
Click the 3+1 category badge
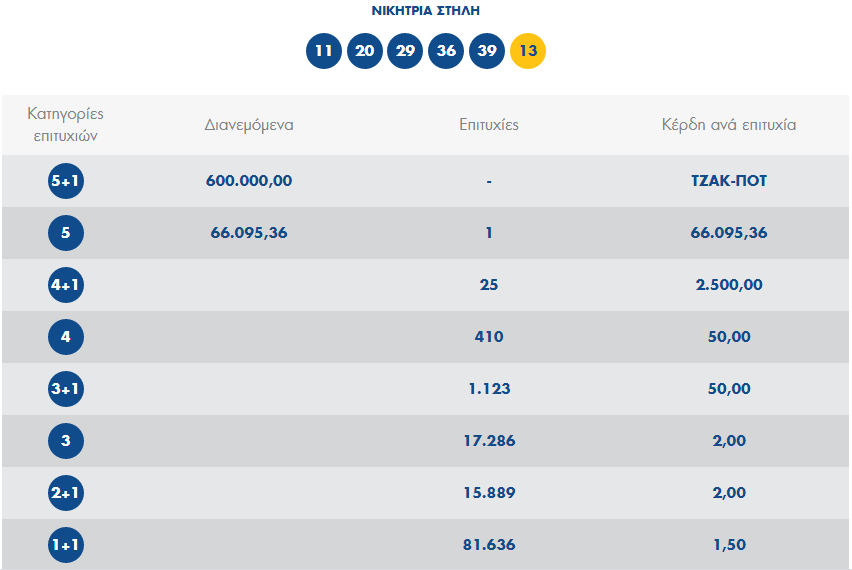(66, 389)
